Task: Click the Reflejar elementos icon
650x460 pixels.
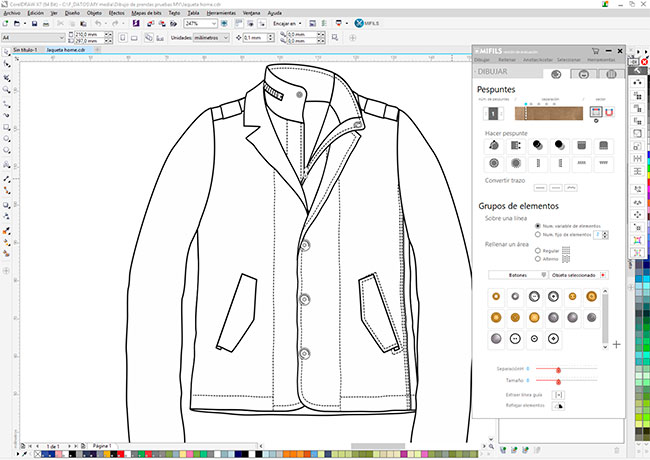Action: click(558, 407)
